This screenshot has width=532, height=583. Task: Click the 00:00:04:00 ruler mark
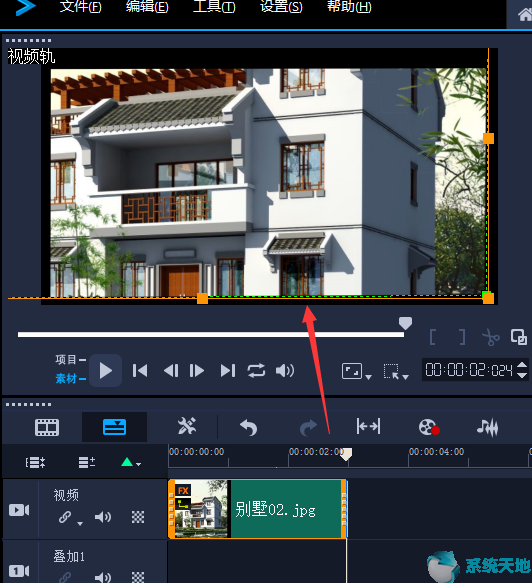pos(436,452)
